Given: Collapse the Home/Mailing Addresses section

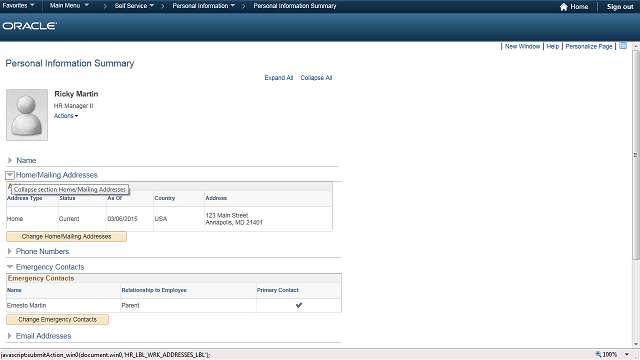Looking at the screenshot, I should click(x=10, y=175).
